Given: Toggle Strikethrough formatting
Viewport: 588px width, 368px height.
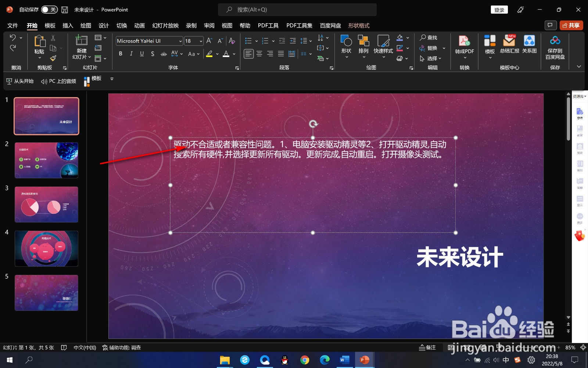Looking at the screenshot, I should point(164,54).
